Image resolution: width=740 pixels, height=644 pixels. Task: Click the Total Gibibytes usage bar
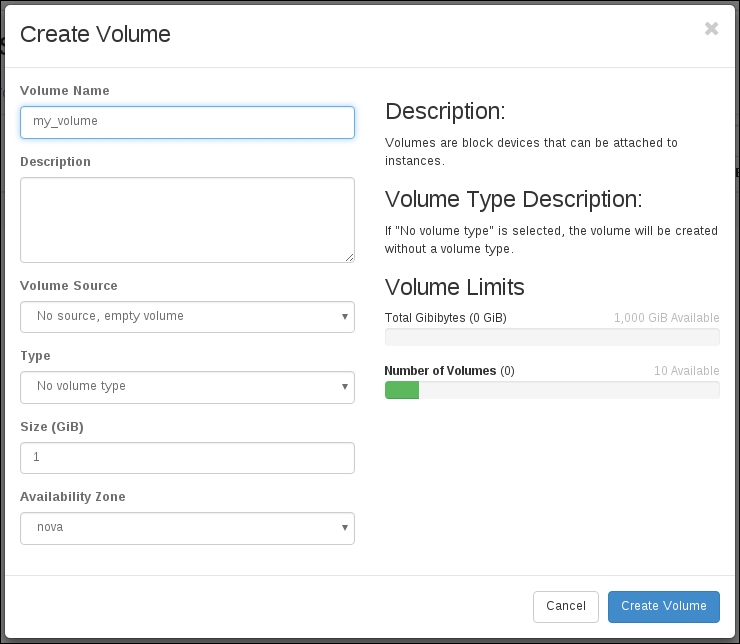[x=551, y=337]
